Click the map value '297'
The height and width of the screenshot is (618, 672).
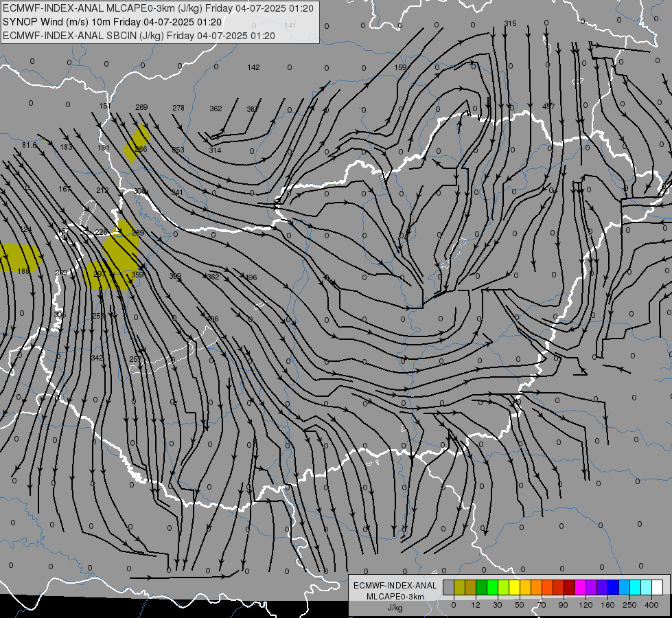(100, 274)
